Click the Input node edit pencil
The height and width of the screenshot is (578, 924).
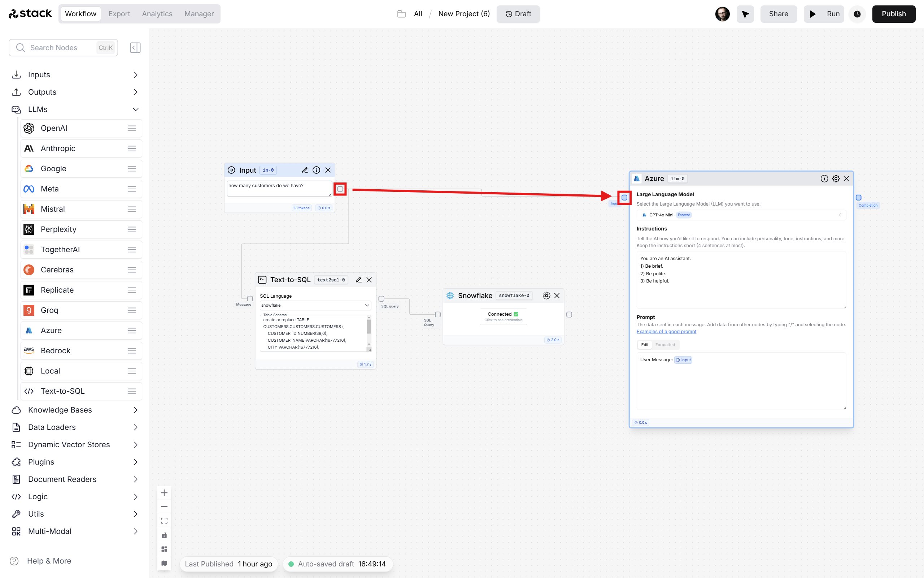305,170
